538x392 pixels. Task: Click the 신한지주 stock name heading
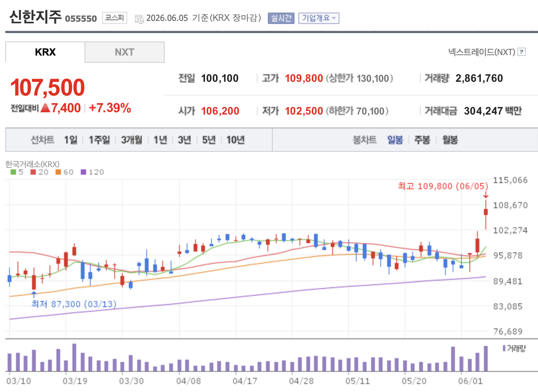pyautogui.click(x=35, y=17)
